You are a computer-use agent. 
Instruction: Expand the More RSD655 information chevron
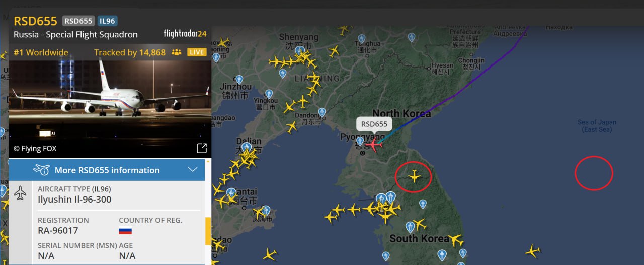tap(192, 170)
